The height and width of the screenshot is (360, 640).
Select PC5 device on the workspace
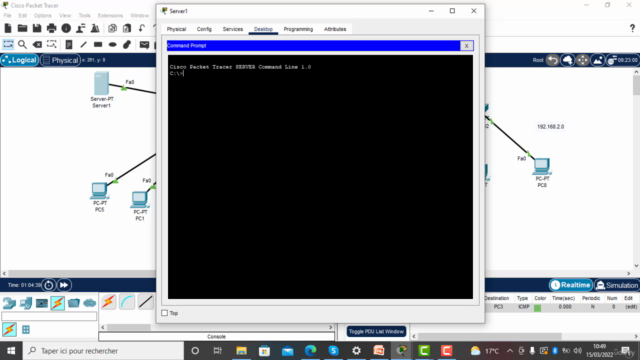coord(99,191)
